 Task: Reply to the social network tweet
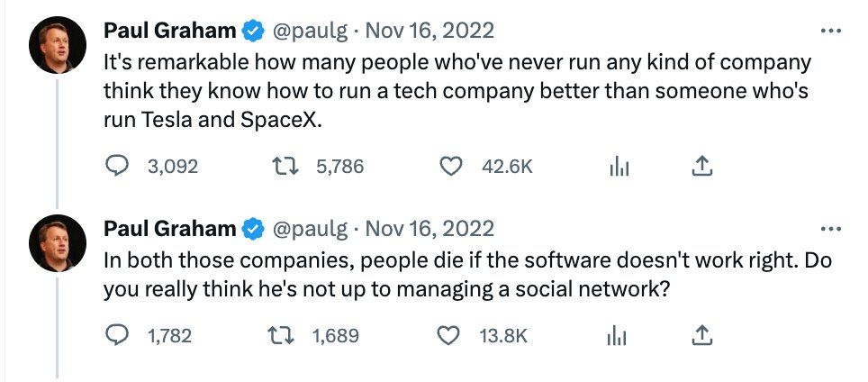point(118,335)
